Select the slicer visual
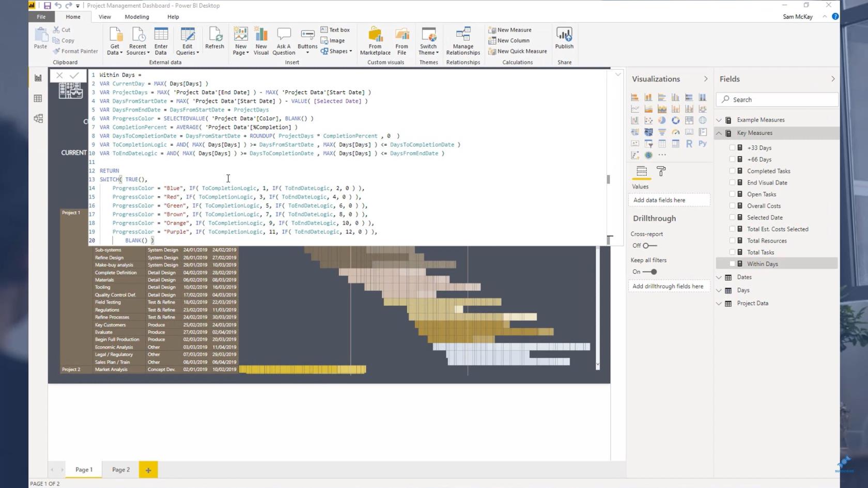Viewport: 868px width, 488px height. pyautogui.click(x=648, y=144)
